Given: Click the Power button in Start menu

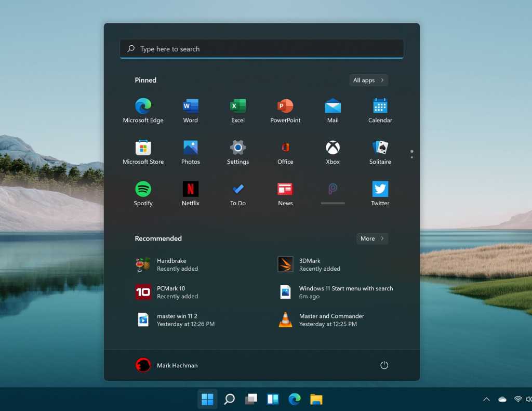Looking at the screenshot, I should pos(384,365).
